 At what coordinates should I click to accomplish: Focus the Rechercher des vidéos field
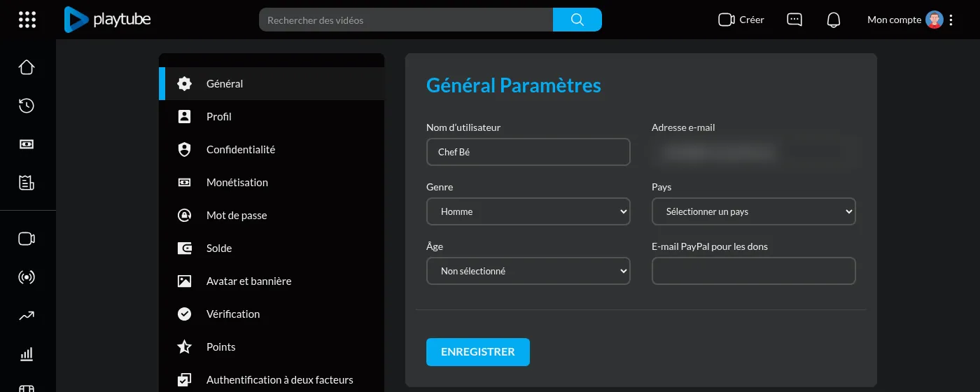406,20
